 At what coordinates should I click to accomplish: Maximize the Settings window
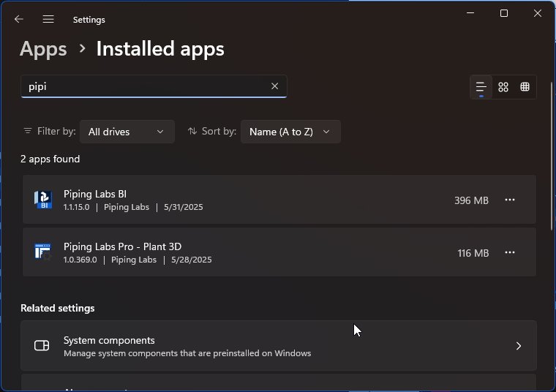point(503,13)
